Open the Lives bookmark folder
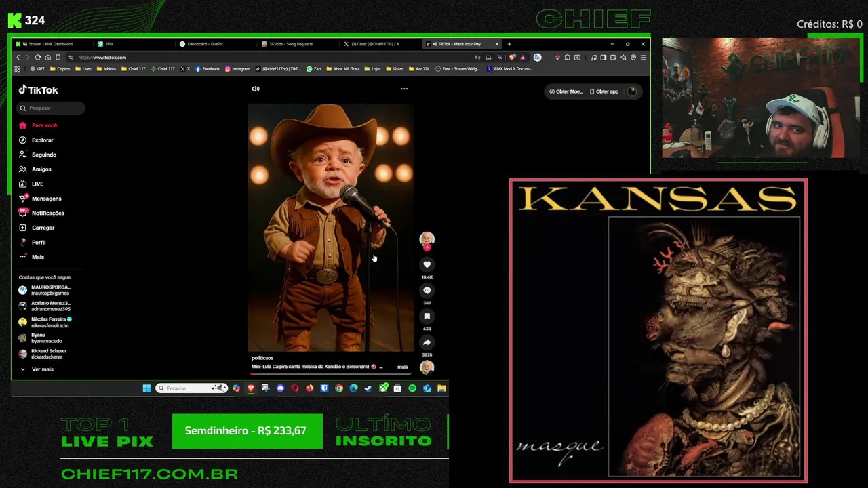868x488 pixels. pyautogui.click(x=83, y=69)
